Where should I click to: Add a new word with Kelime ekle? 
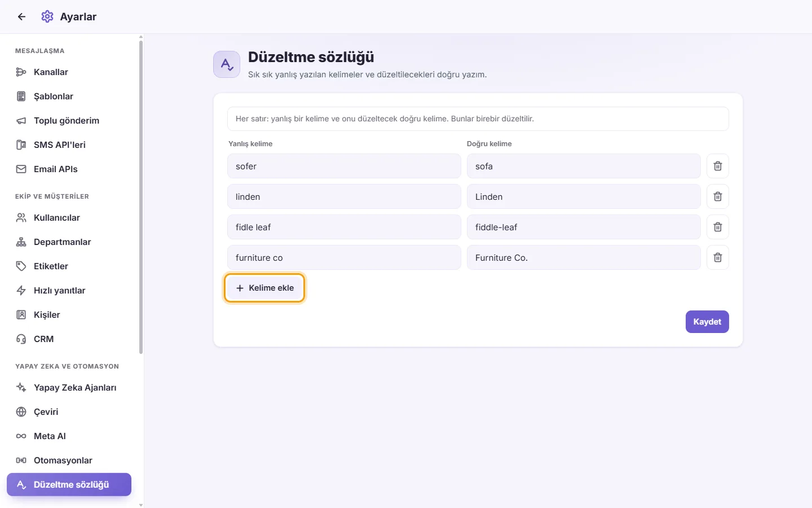(264, 288)
